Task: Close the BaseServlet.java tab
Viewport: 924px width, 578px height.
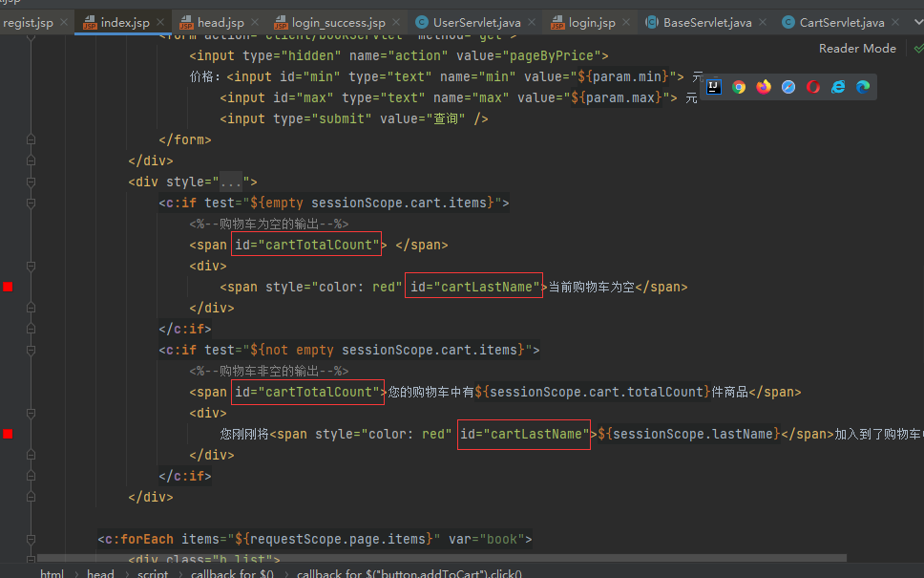Action: (763, 22)
